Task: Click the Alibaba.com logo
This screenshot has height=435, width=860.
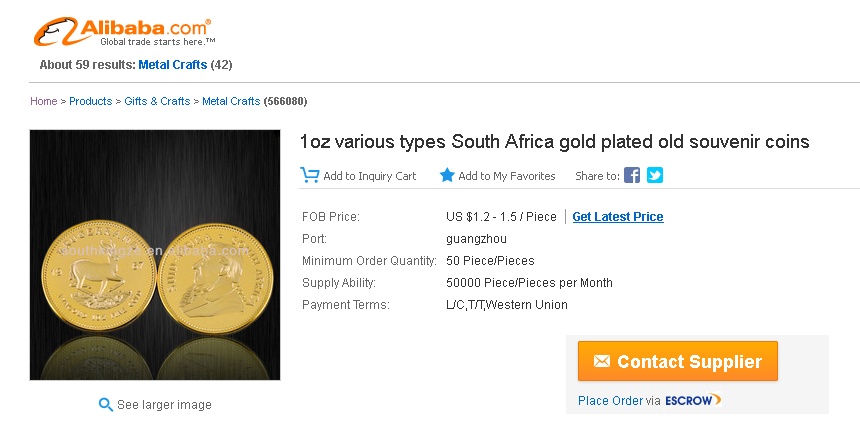Action: click(x=123, y=32)
